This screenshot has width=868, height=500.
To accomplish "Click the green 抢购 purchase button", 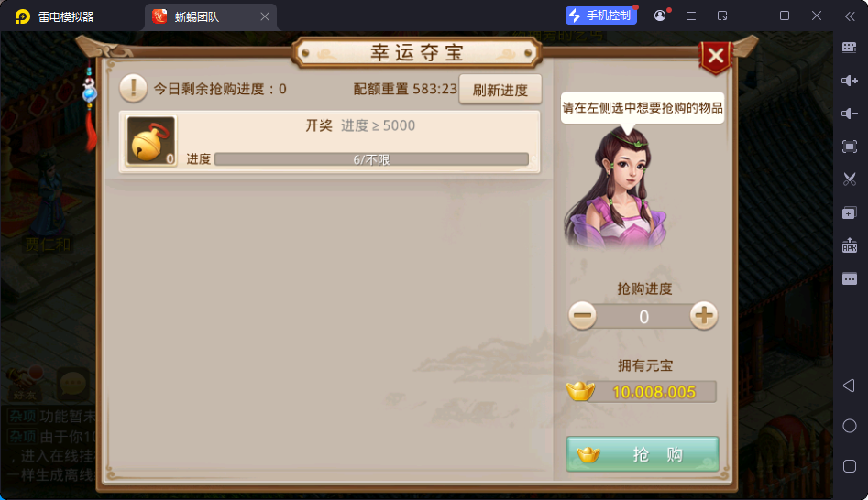I will coord(643,454).
